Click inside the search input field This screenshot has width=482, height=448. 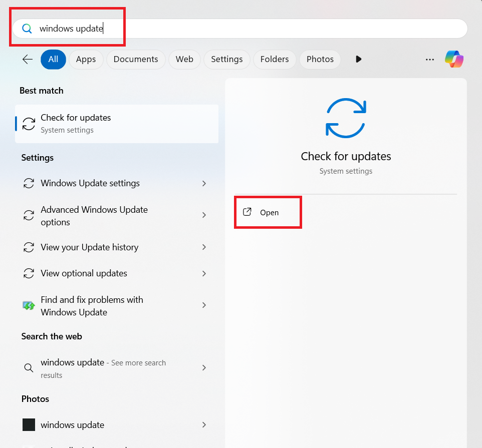(x=200, y=29)
